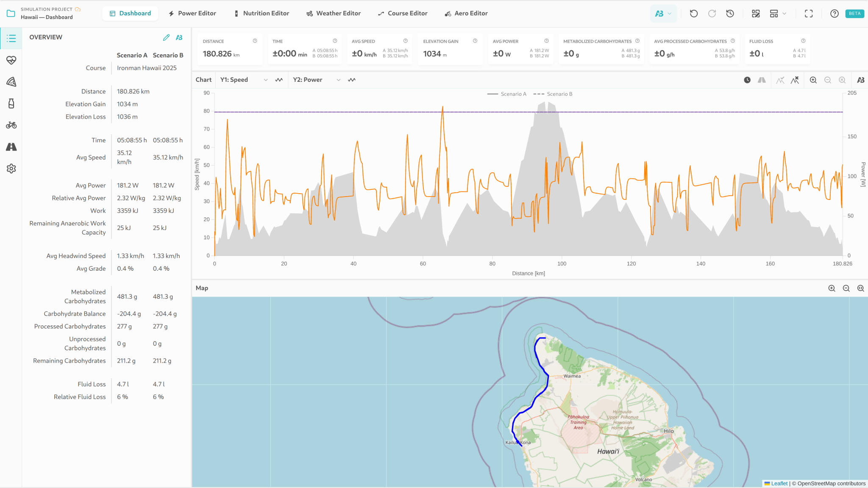Click the Fluid Loss card help icon
This screenshot has width=868, height=488.
[803, 41]
